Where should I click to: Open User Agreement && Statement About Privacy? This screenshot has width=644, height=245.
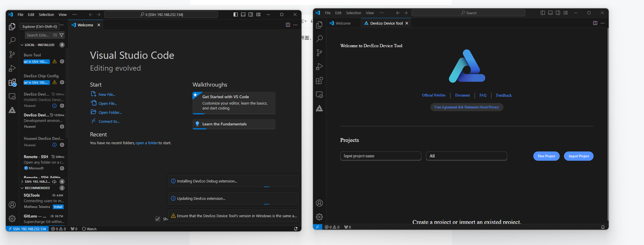coord(467,107)
